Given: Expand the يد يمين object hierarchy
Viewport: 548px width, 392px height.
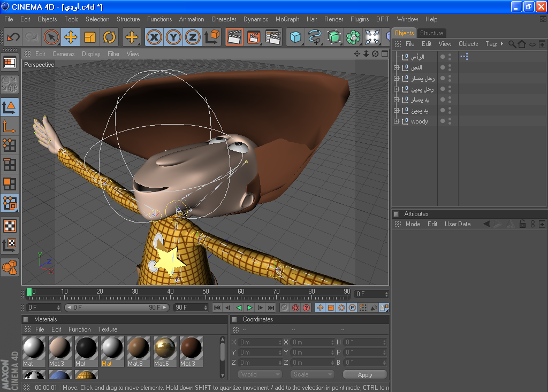Looking at the screenshot, I should point(397,110).
